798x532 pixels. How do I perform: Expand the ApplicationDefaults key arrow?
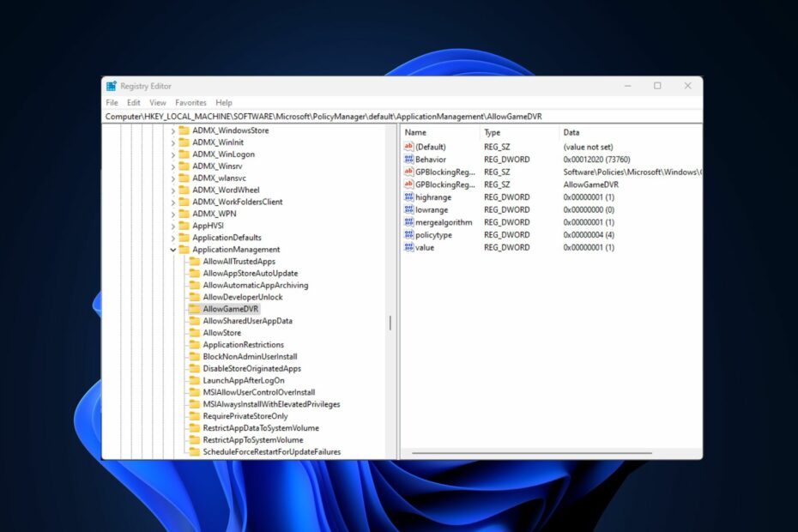pyautogui.click(x=173, y=238)
